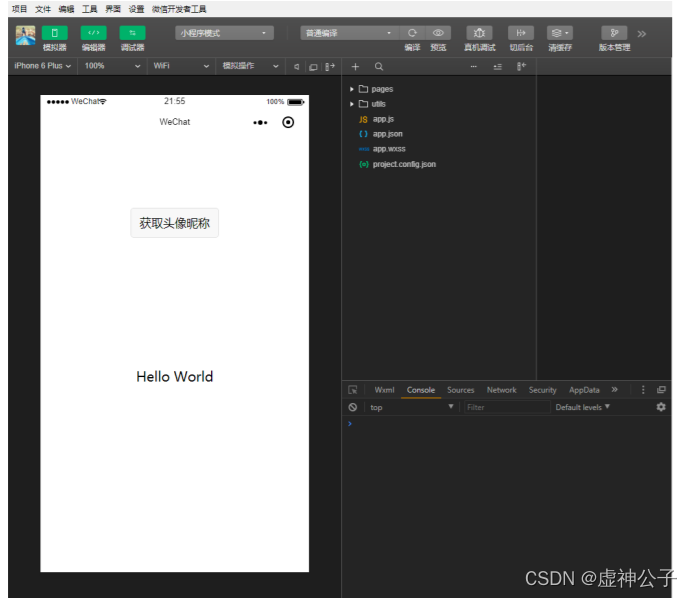
Task: Open the Project menu
Action: point(19,9)
